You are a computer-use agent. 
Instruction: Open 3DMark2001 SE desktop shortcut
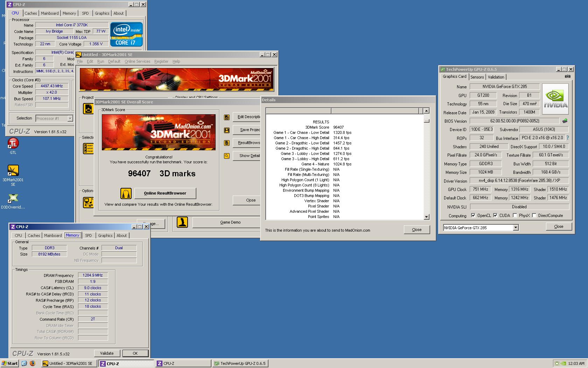click(x=13, y=170)
